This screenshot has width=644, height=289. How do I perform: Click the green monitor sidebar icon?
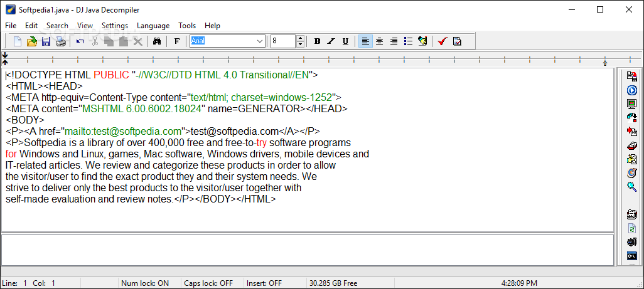coord(632,103)
